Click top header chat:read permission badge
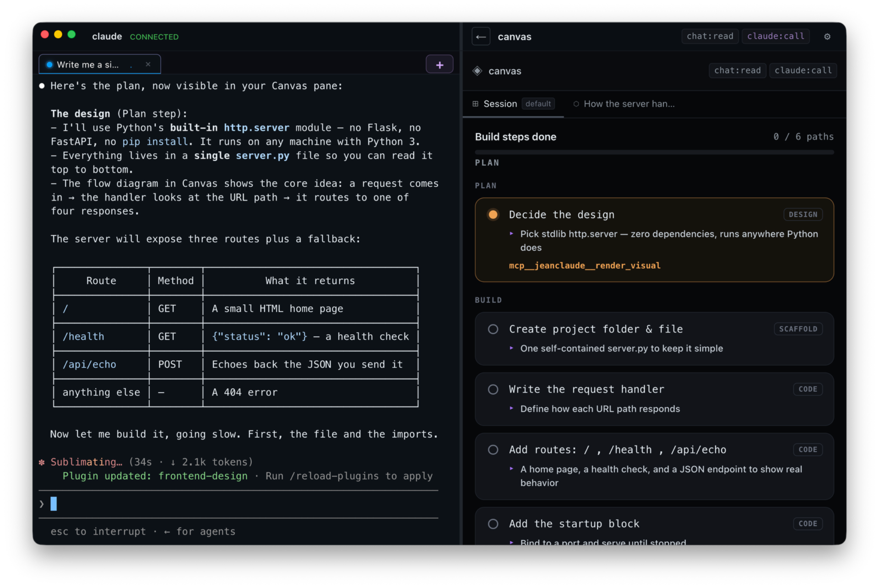The width and height of the screenshot is (879, 588). pyautogui.click(x=710, y=36)
